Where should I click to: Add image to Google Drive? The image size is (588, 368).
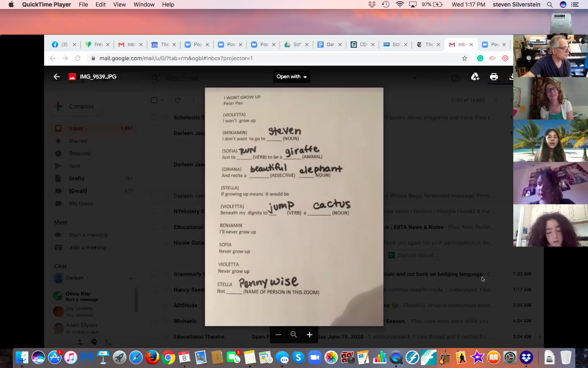tap(475, 76)
